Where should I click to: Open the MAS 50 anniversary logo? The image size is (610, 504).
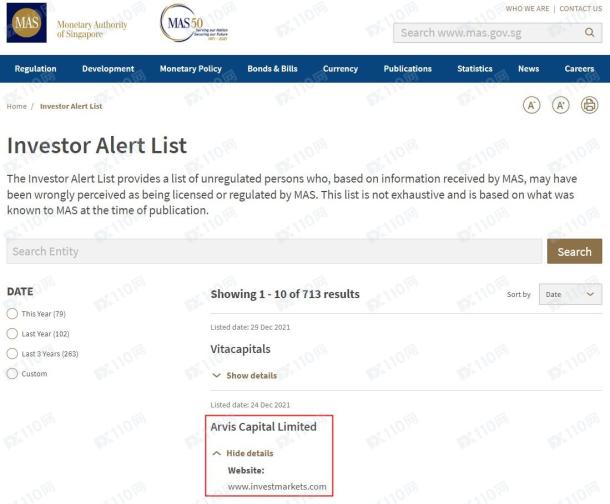click(194, 23)
